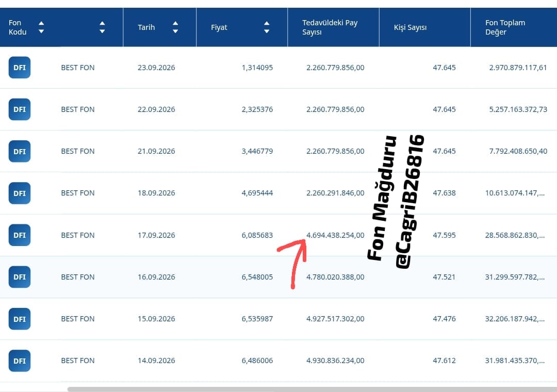The image size is (557, 392).
Task: Sort the fund name column arrows
Action: point(102,27)
